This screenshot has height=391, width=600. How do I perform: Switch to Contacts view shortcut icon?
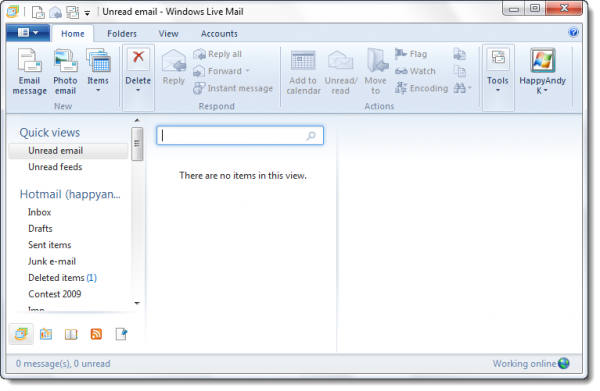tap(71, 334)
